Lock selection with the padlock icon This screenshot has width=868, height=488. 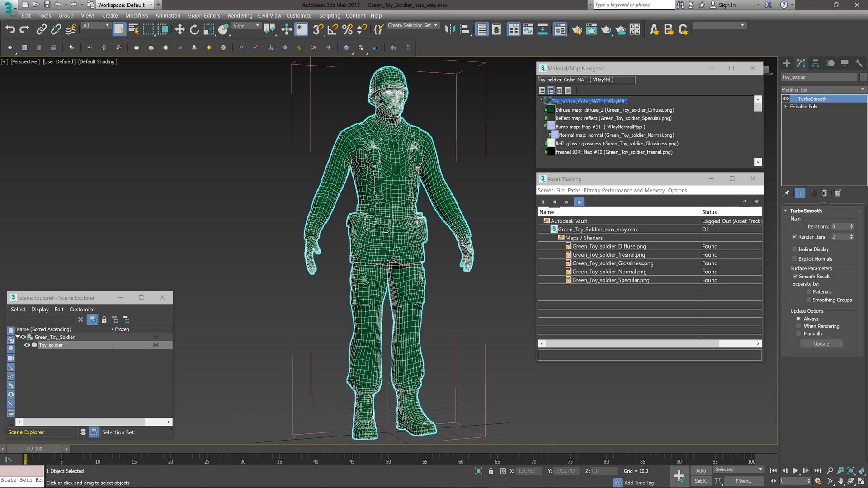click(491, 471)
